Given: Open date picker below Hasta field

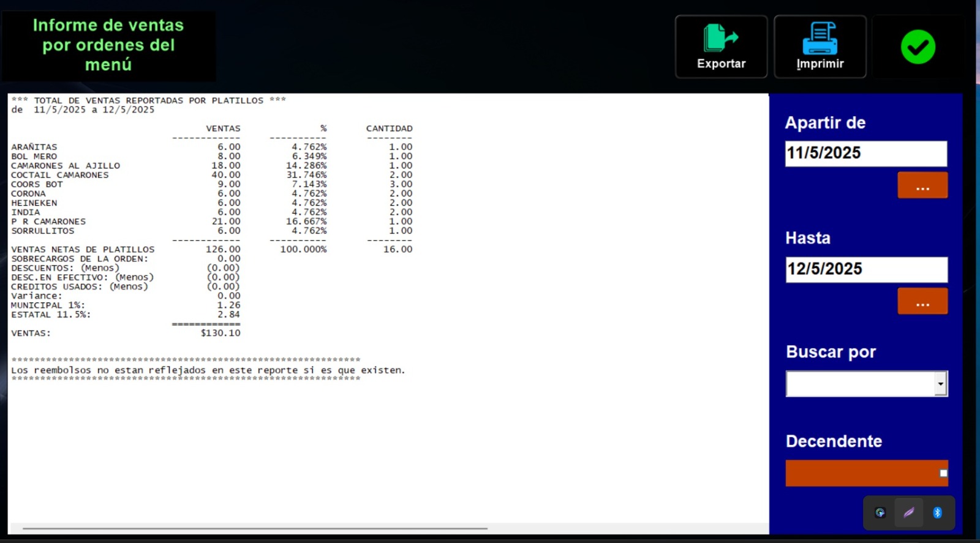Looking at the screenshot, I should 922,301.
